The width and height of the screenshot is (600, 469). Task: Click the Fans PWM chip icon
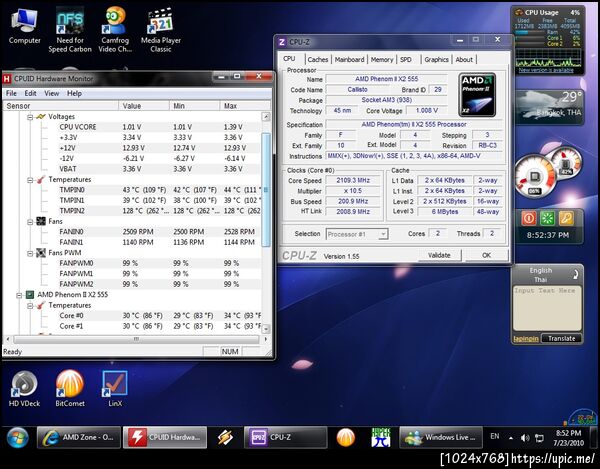point(41,252)
